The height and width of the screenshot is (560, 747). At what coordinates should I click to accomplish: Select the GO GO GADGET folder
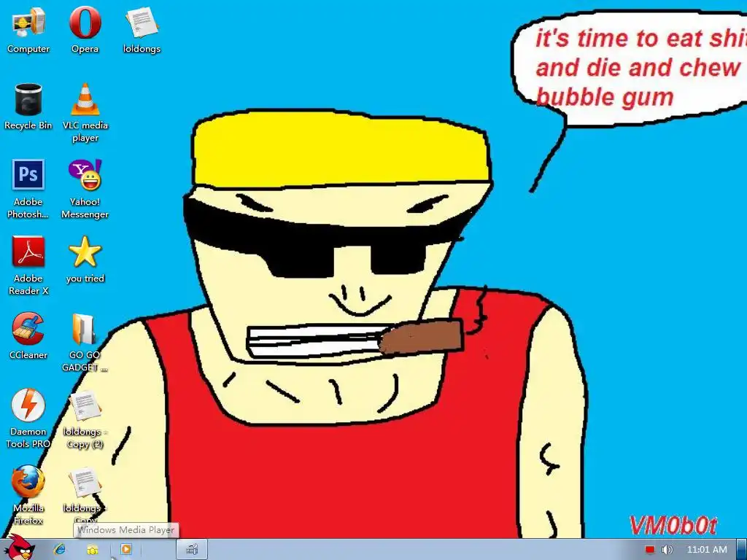(x=85, y=342)
